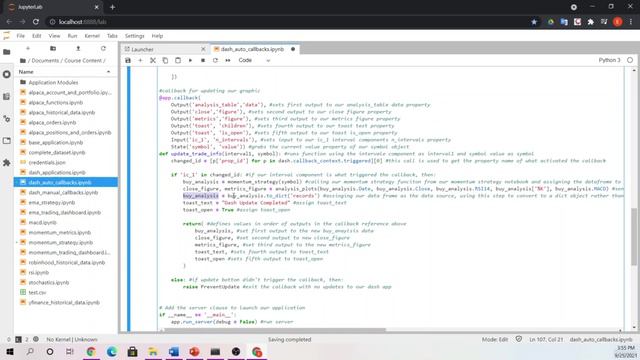Open the Run menu
The height and width of the screenshot is (360, 640).
[x=72, y=36]
